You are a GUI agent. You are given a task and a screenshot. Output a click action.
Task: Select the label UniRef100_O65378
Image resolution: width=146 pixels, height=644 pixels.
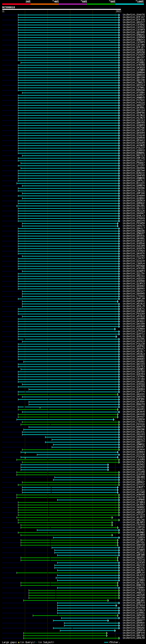pyautogui.click(x=134, y=397)
